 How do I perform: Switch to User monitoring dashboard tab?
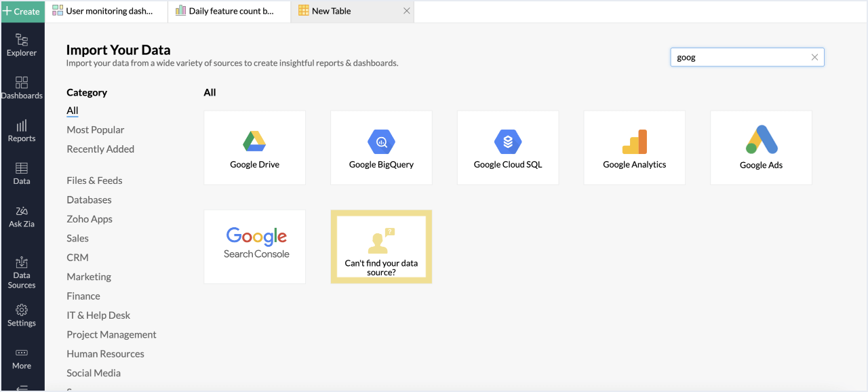106,11
